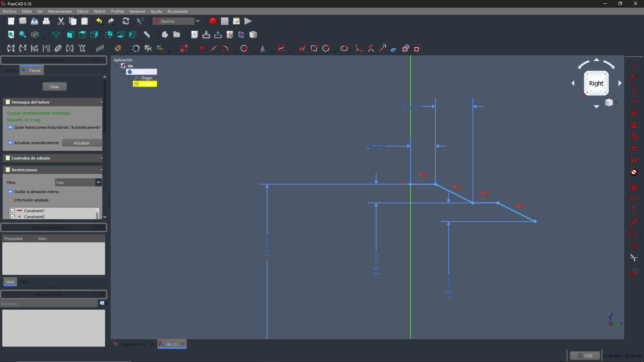Click the measure distance ruler icon

(x=147, y=35)
